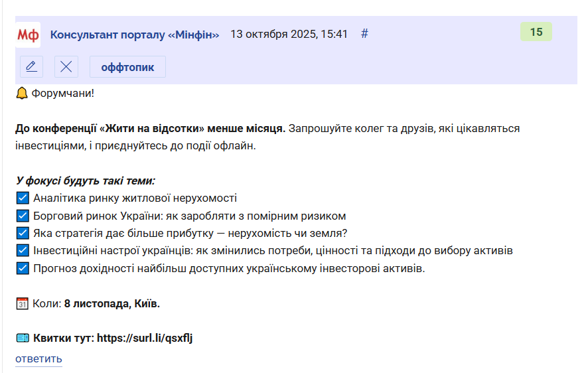The image size is (588, 373).
Task: Click the ticket icon near Квитки тут
Action: tap(23, 338)
